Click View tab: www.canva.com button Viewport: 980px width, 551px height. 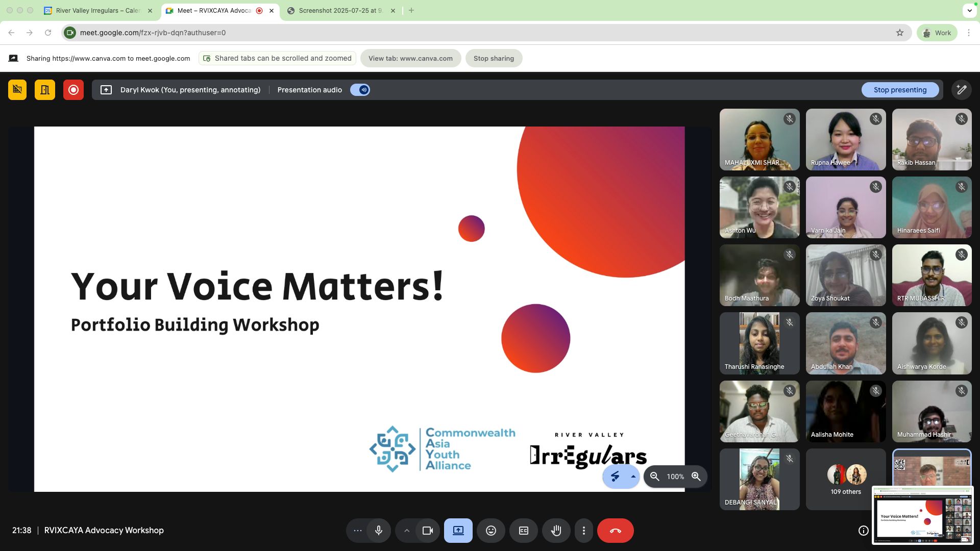[x=410, y=58]
